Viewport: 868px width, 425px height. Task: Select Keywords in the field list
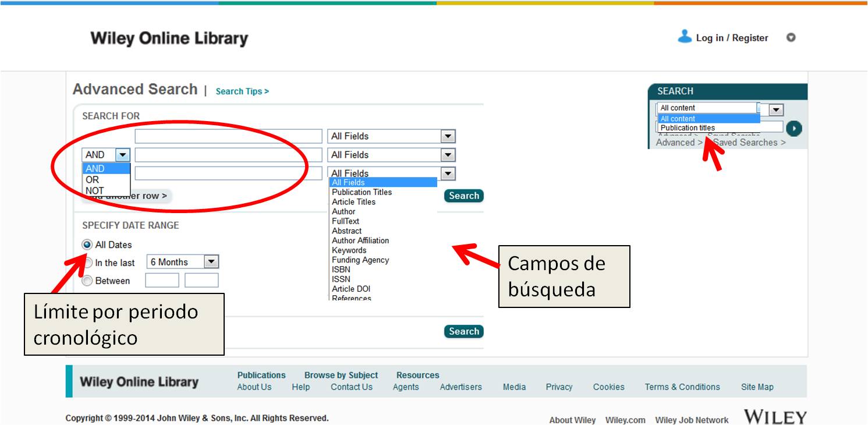[x=349, y=250]
